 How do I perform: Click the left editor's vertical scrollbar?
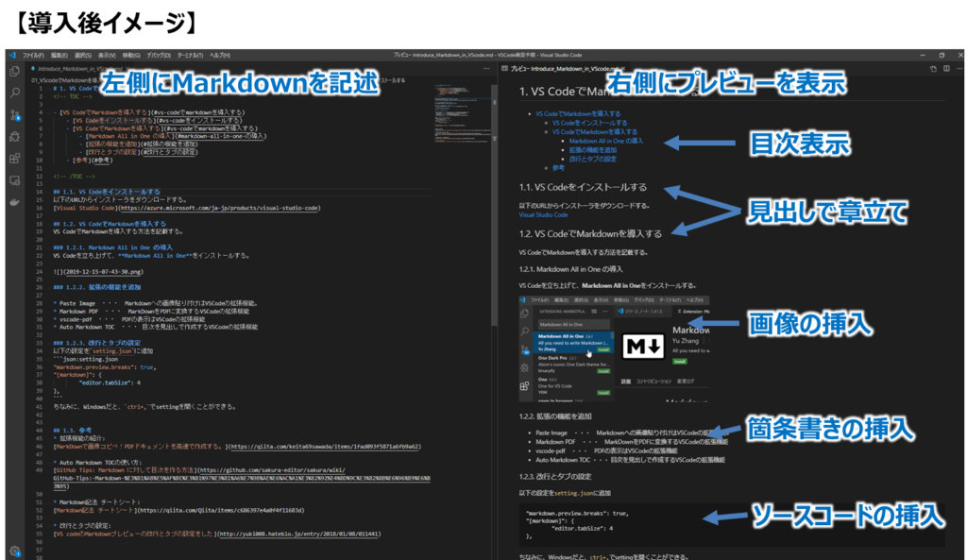(x=494, y=204)
